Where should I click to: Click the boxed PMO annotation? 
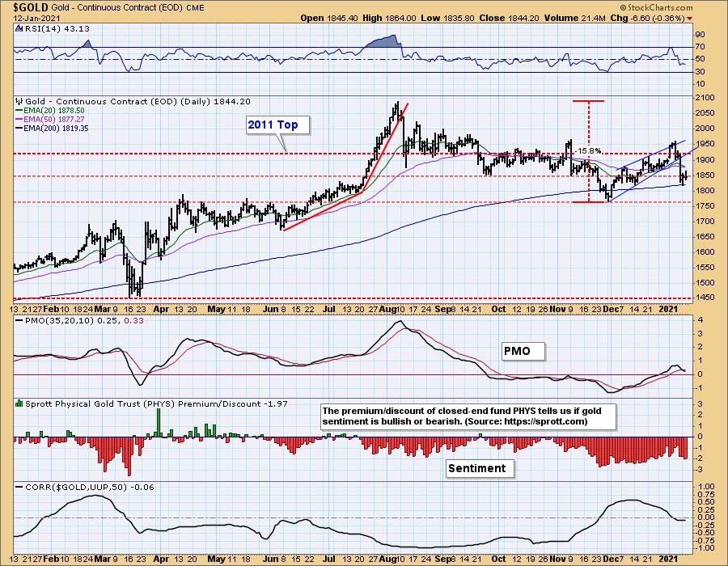click(x=523, y=351)
